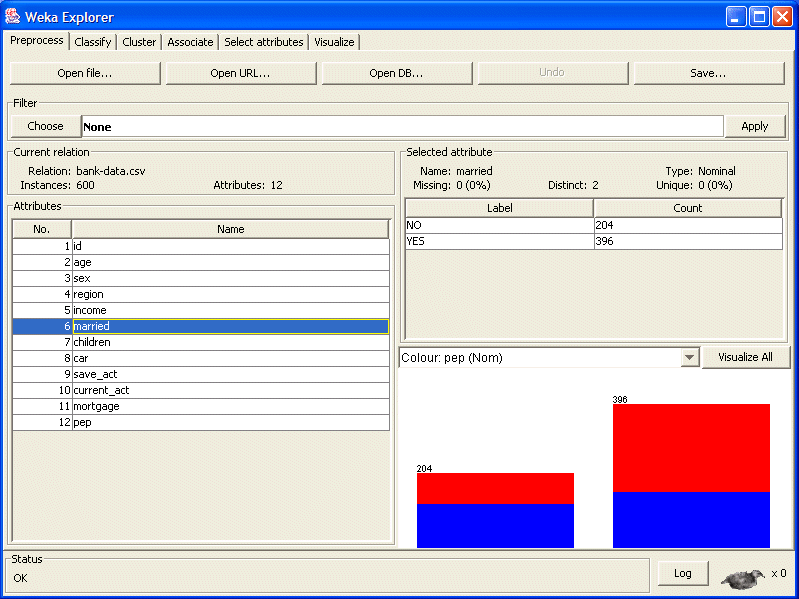Choose a filter with the Choose button
Viewport: 799px width, 599px height.
(45, 126)
